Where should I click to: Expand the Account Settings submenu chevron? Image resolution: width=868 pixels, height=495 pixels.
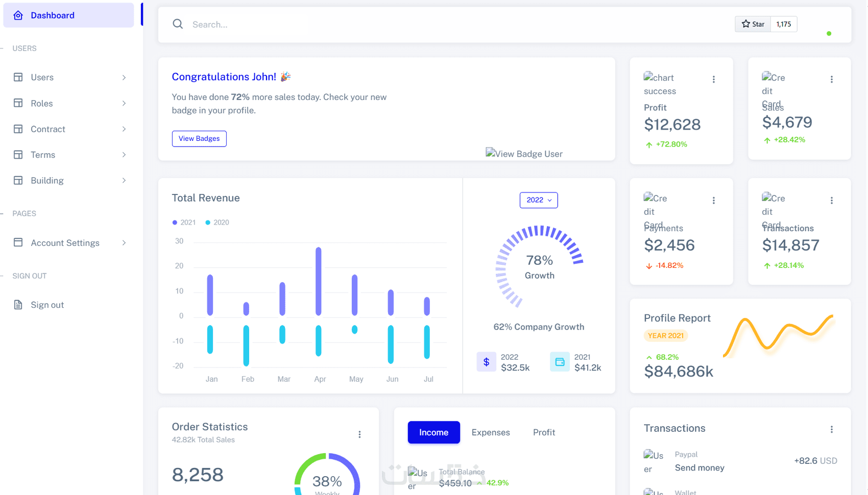tap(124, 243)
